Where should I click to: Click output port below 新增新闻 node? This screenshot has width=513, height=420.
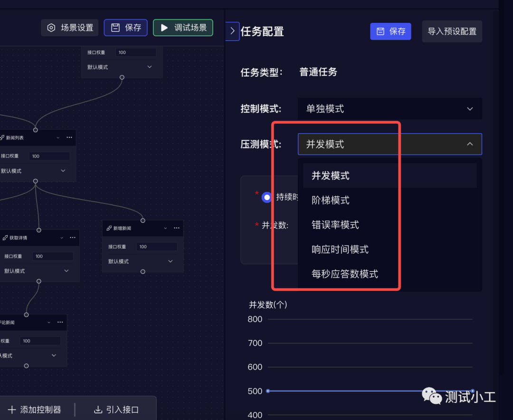(142, 272)
